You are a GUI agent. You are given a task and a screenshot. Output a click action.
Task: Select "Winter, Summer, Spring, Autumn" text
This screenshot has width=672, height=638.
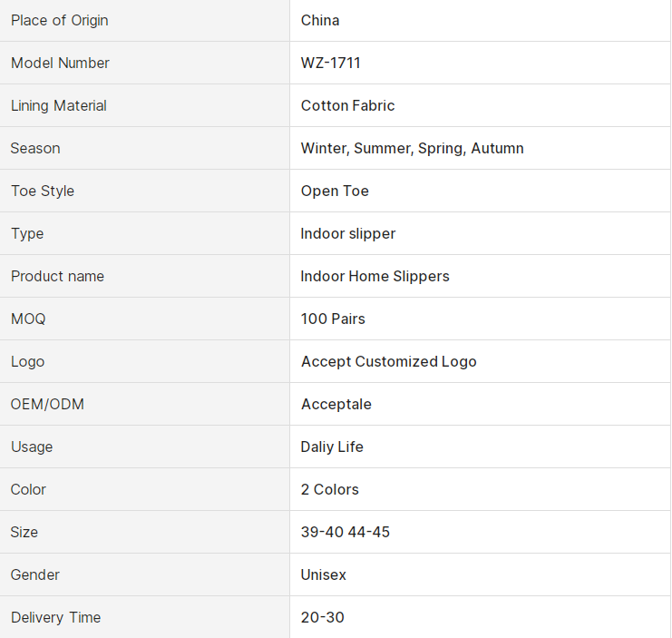tap(413, 148)
